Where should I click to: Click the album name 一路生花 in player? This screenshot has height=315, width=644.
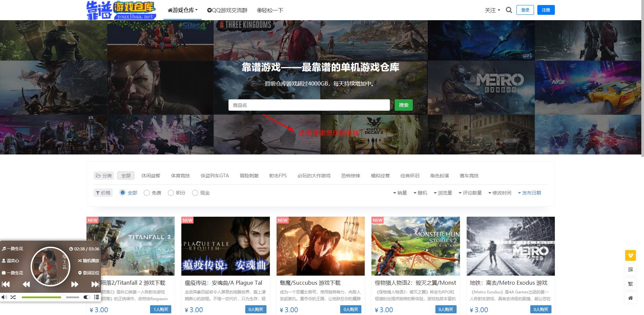[x=13, y=273]
